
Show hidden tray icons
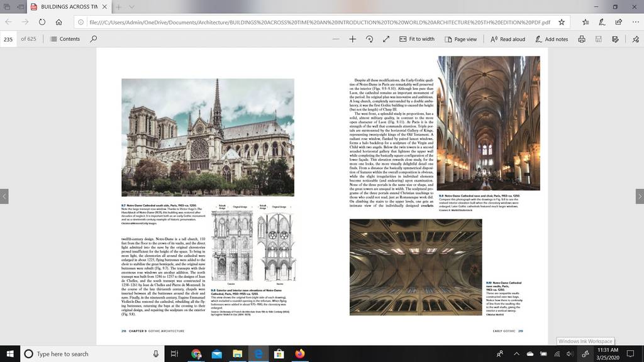click(x=516, y=354)
